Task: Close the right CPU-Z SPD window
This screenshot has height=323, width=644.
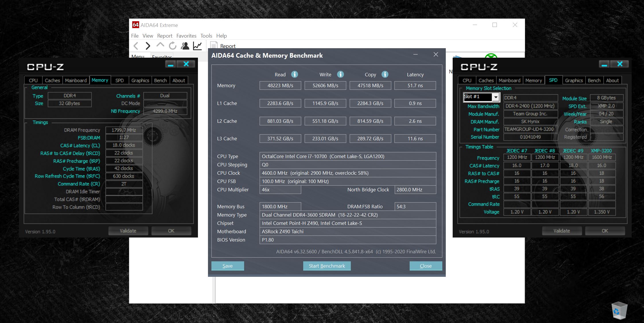Action: tap(620, 64)
